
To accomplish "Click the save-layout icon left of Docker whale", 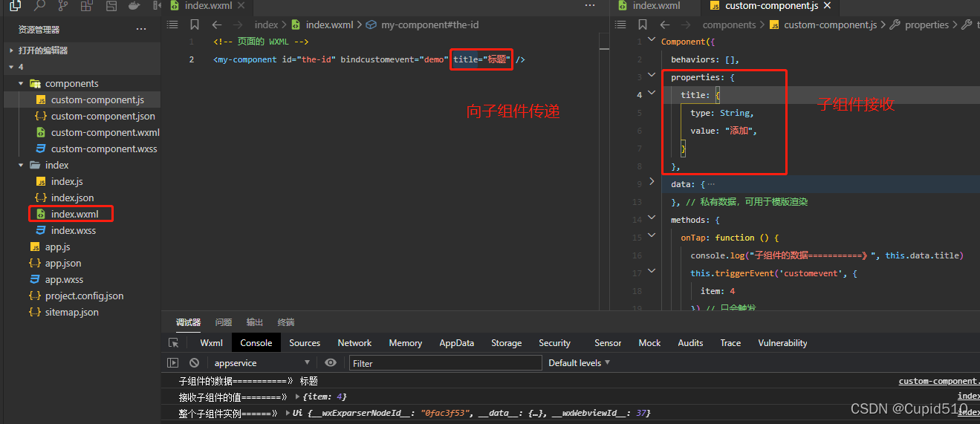I will tap(111, 6).
